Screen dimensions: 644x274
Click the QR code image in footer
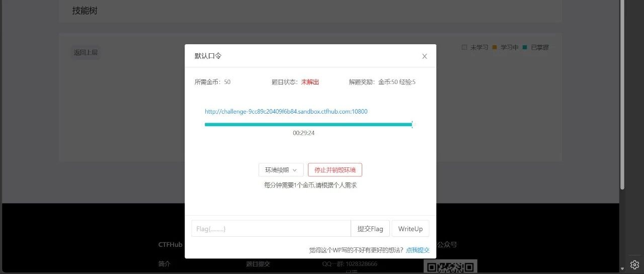[x=450, y=267]
